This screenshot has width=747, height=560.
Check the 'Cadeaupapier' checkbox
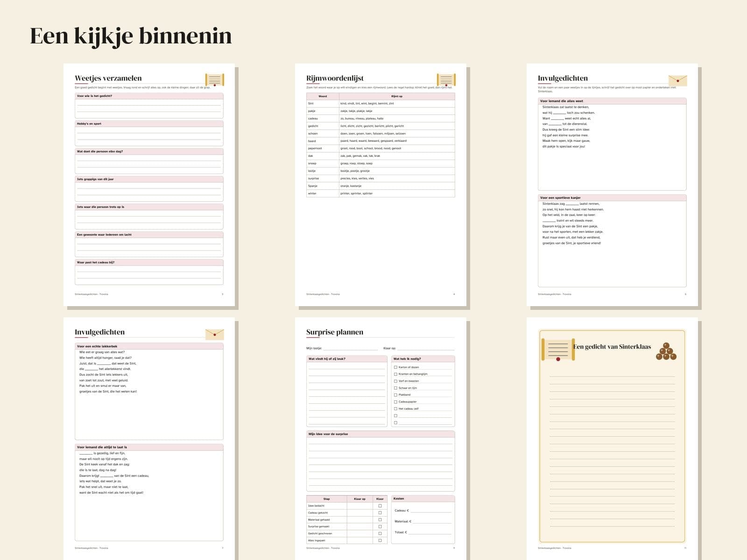point(395,402)
